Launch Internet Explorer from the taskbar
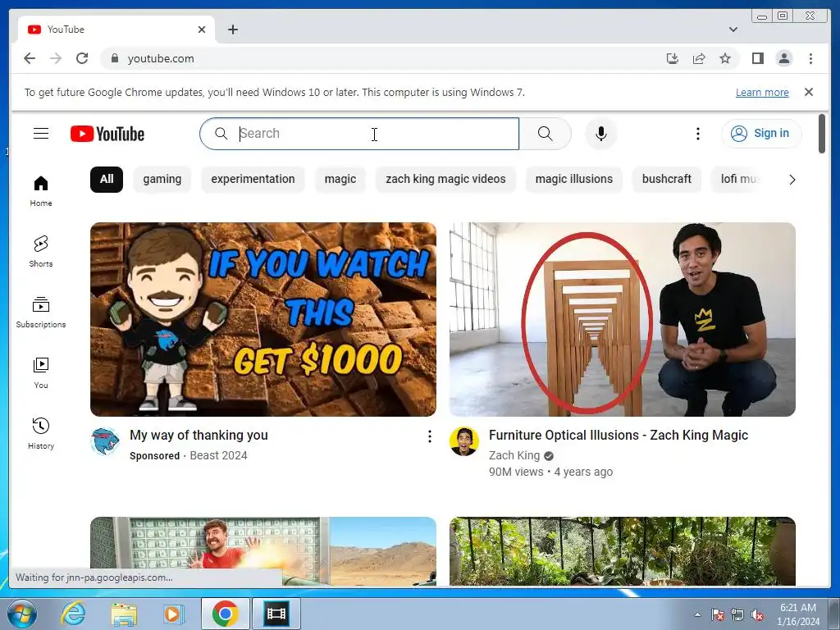Viewport: 840px width, 630px height. pos(72,614)
